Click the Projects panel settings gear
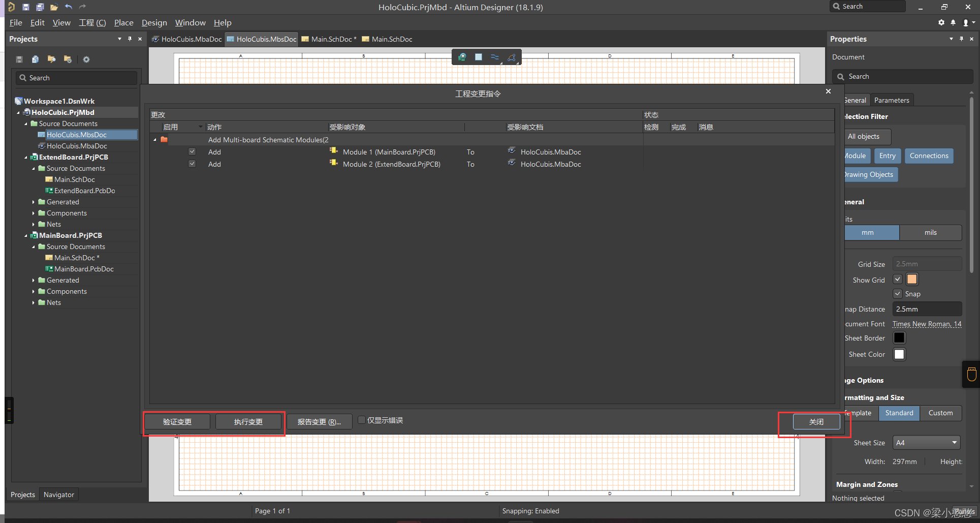The width and height of the screenshot is (980, 523). coord(86,59)
